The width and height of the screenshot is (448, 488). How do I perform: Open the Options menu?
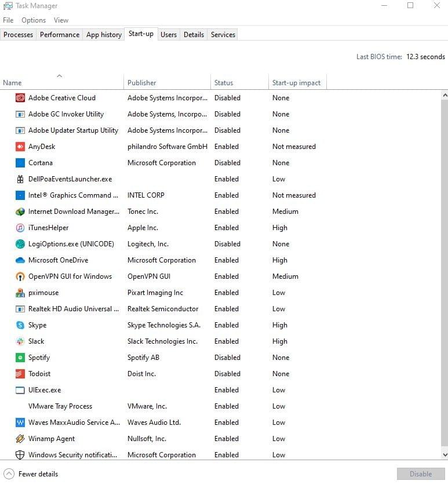[34, 20]
